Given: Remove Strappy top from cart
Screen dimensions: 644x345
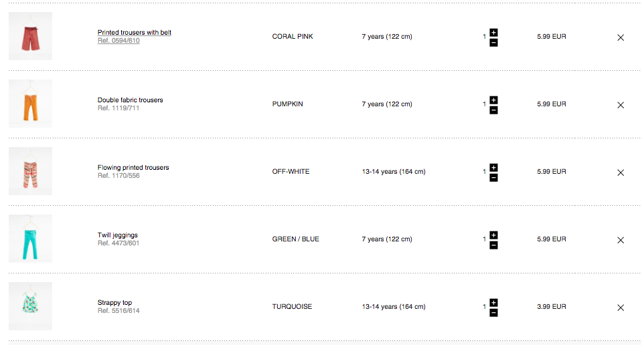Looking at the screenshot, I should [621, 308].
